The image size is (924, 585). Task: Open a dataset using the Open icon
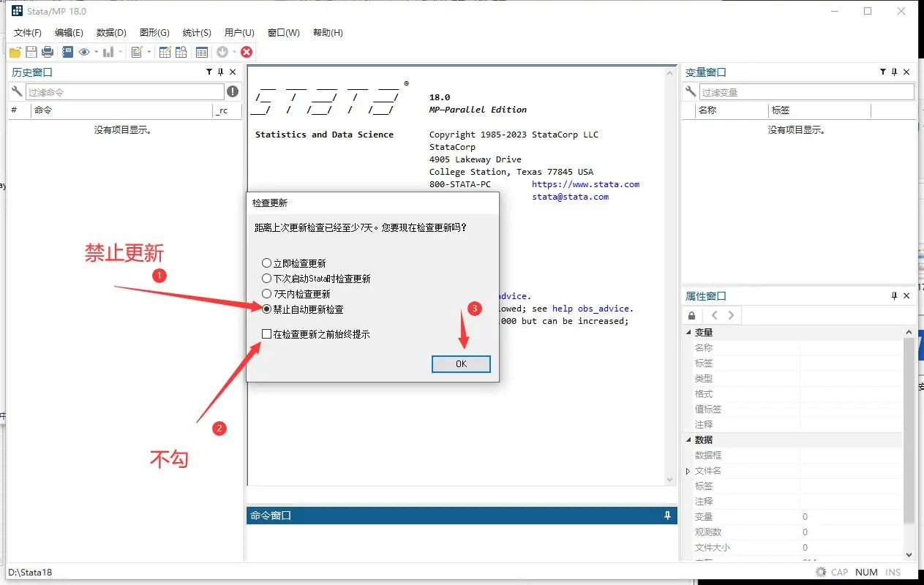[15, 51]
